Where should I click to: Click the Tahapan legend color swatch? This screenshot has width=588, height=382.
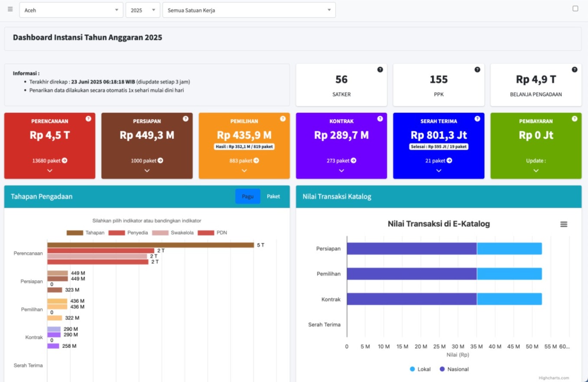tap(75, 233)
